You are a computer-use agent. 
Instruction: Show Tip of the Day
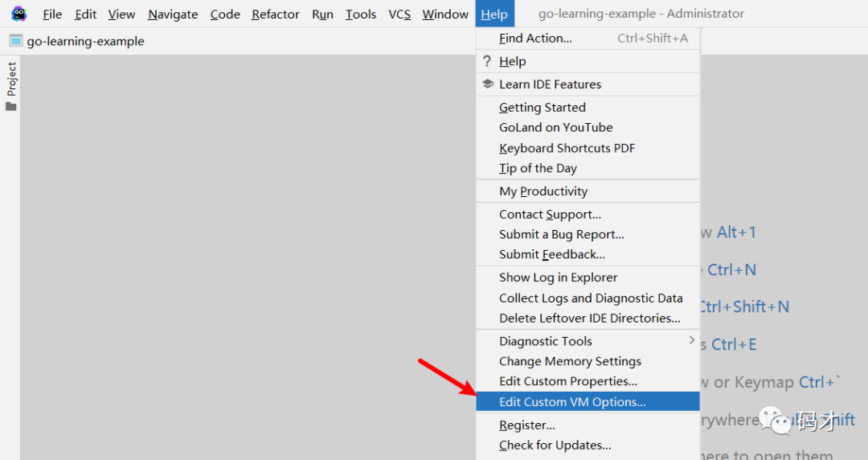tap(588, 168)
